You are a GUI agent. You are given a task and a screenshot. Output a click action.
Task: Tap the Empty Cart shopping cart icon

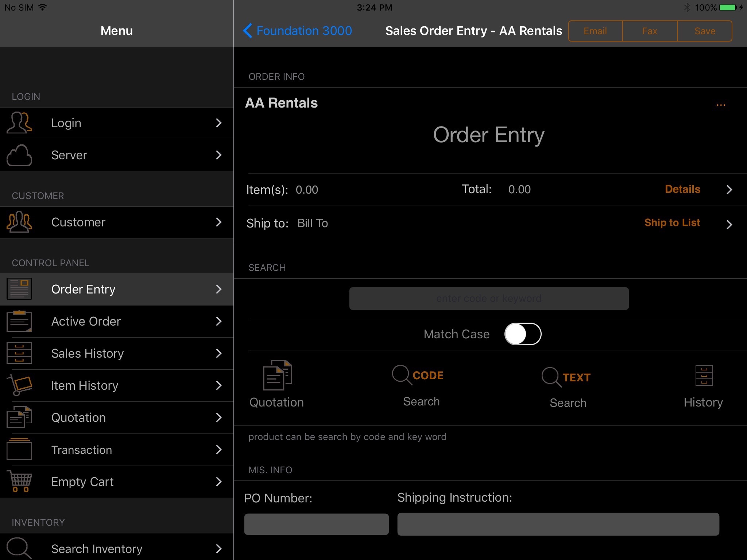coord(20,482)
